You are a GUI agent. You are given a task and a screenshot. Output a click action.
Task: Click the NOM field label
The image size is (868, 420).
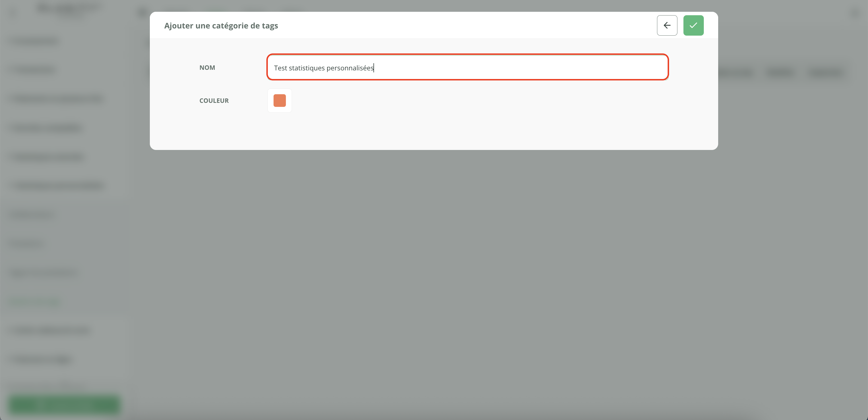[207, 68]
